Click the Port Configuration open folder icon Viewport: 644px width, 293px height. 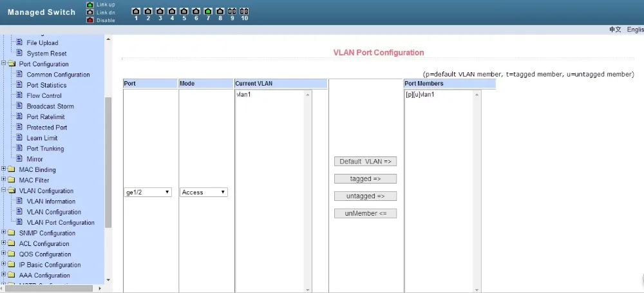[12, 64]
